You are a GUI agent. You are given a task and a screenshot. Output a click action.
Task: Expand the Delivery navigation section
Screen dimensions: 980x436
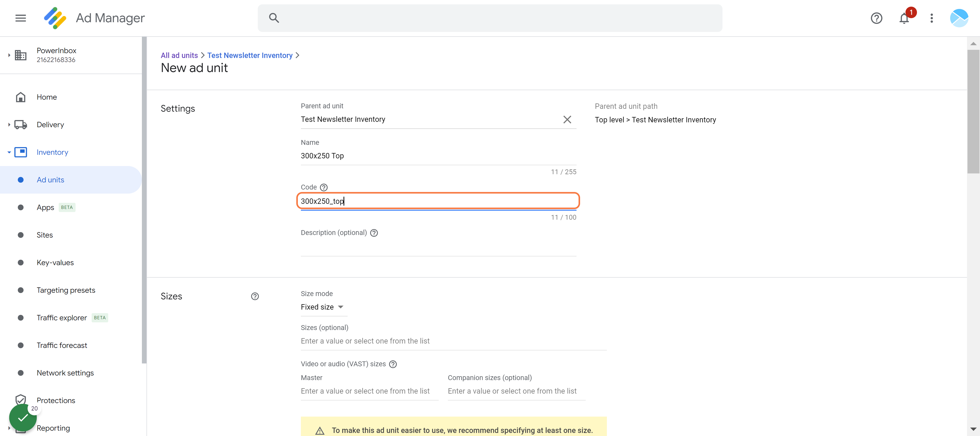[x=9, y=125]
